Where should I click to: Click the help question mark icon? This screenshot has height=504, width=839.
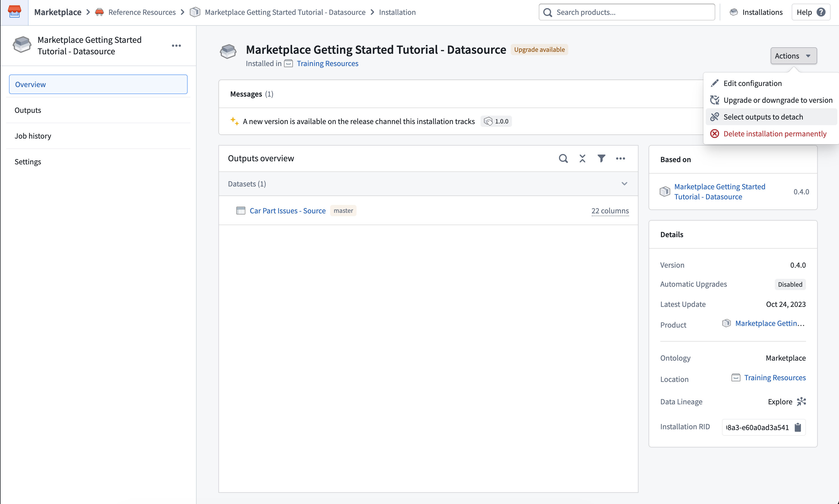tap(821, 12)
